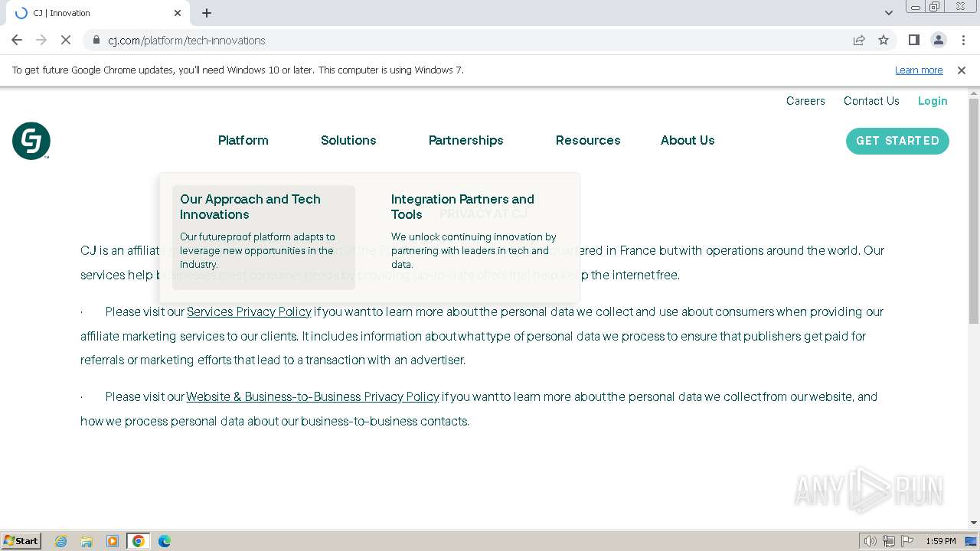Open a new browser tab
This screenshot has height=551, width=980.
click(x=207, y=13)
